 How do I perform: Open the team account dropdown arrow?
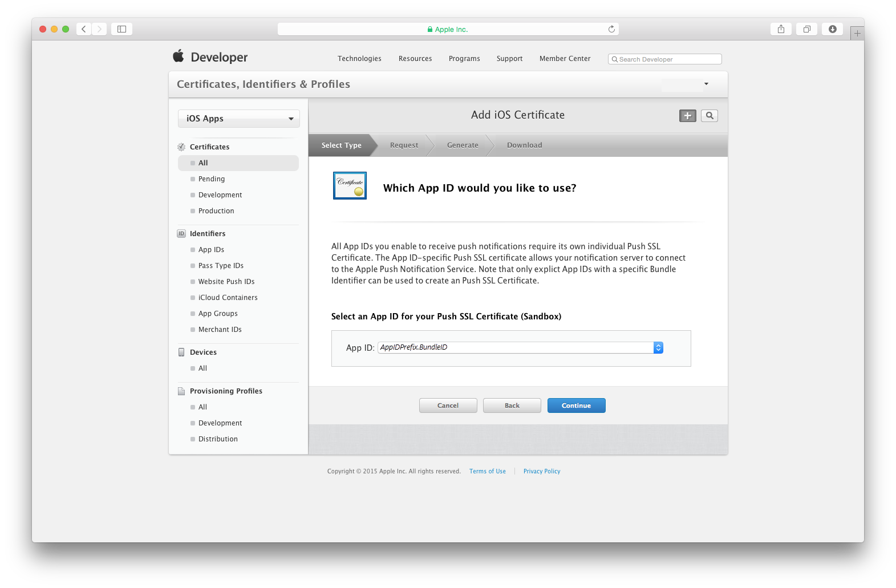[706, 84]
